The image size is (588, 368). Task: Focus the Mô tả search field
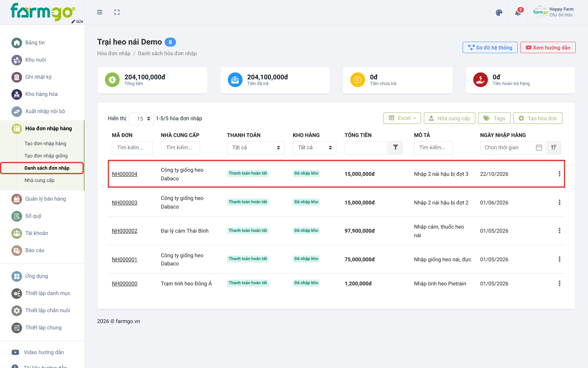(x=433, y=147)
